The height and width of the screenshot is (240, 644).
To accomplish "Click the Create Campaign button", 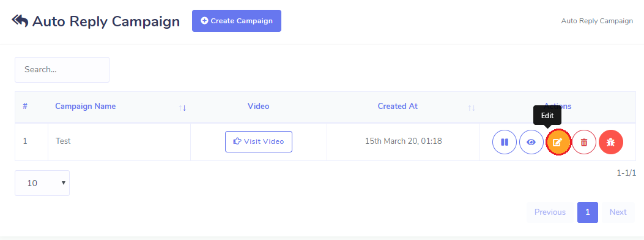I will pyautogui.click(x=237, y=21).
